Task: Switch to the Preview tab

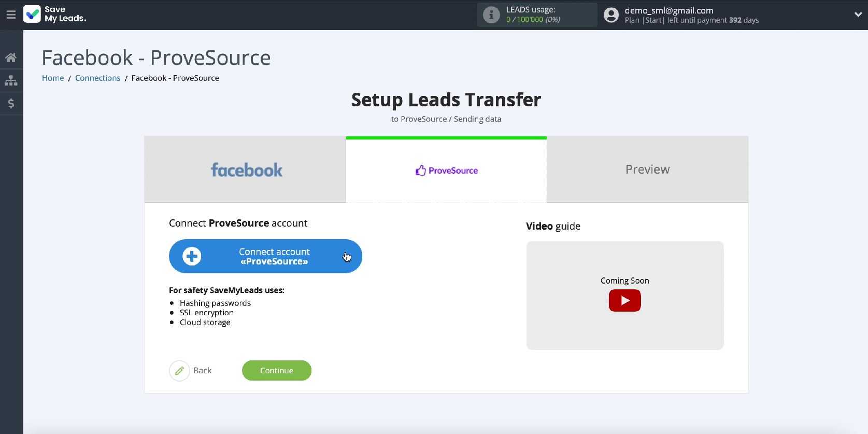Action: 647,170
